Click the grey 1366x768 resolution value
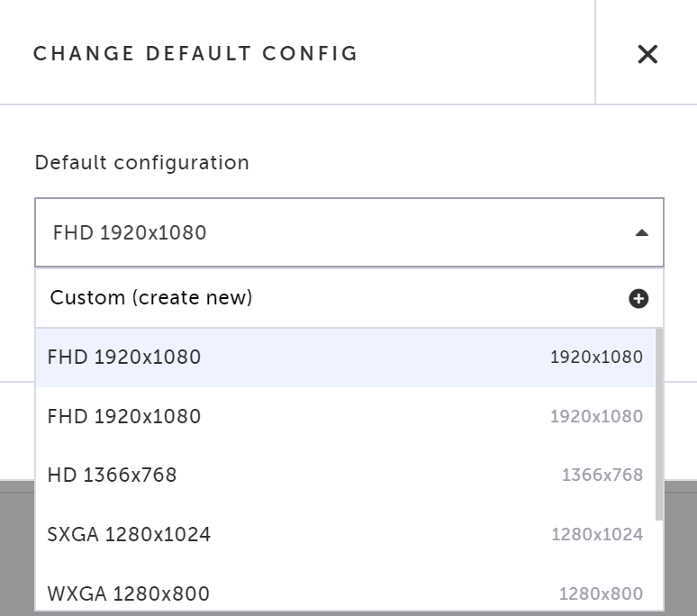The height and width of the screenshot is (616, 697). coord(602,476)
